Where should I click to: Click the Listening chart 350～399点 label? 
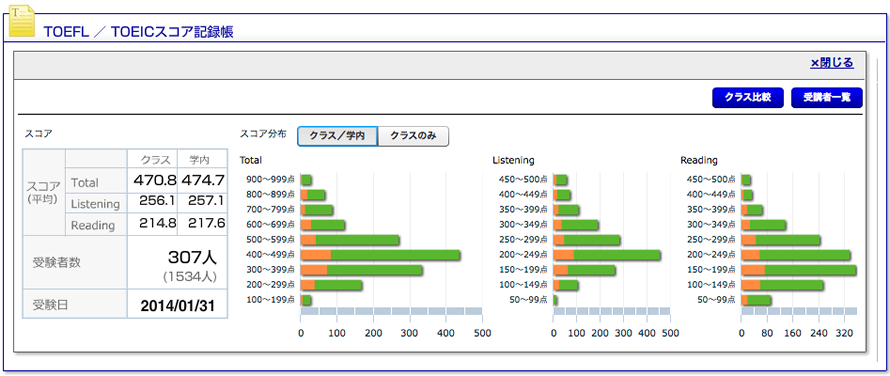(x=523, y=210)
